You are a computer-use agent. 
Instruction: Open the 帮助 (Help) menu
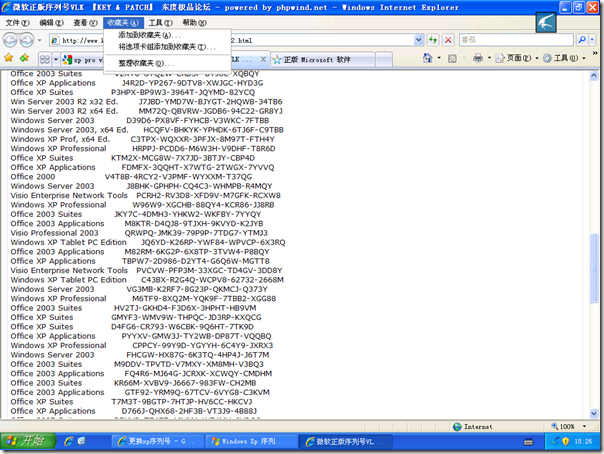click(x=194, y=23)
